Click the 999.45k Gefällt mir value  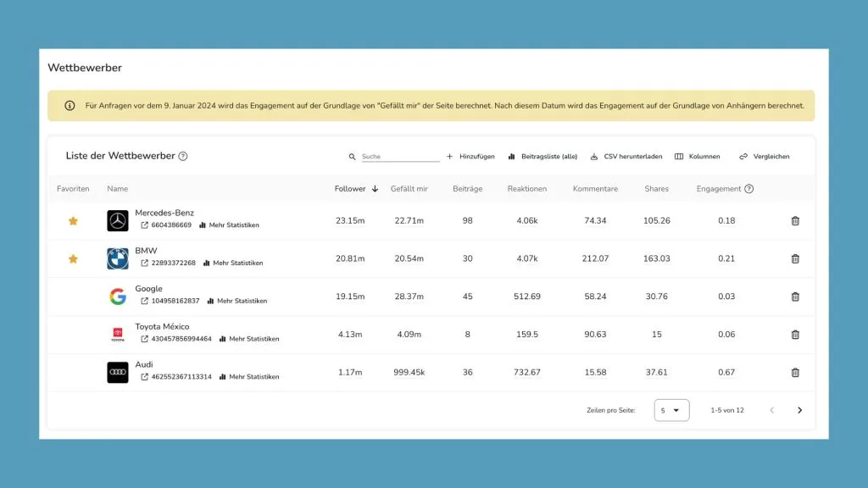click(409, 373)
